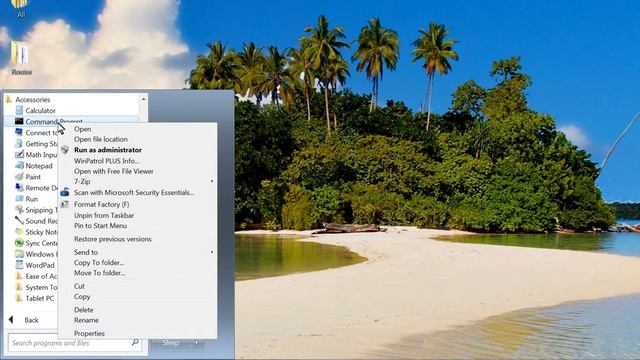Click the programs list scroll-up arrow
This screenshot has width=640, height=360.
click(143, 99)
